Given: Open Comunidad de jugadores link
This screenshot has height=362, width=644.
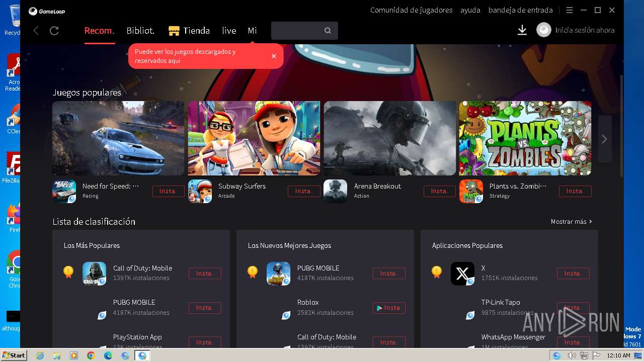Looking at the screenshot, I should pos(411,10).
